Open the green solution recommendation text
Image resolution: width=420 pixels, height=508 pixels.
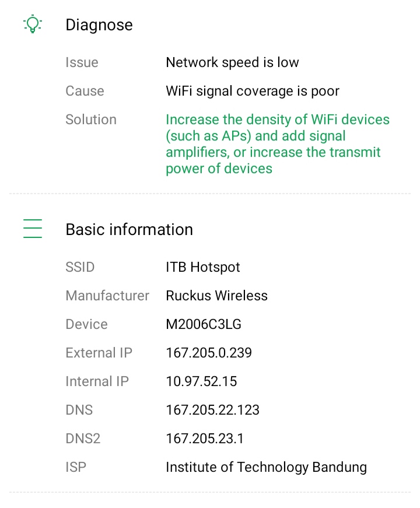pyautogui.click(x=277, y=144)
